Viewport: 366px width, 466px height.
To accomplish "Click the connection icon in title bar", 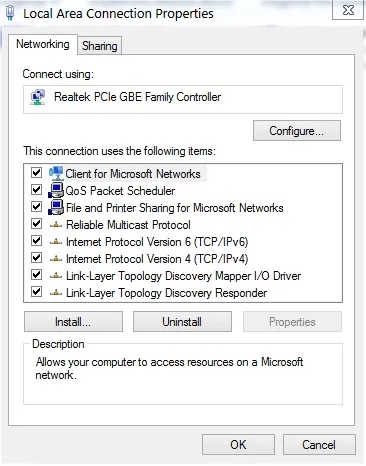I will pyautogui.click(x=10, y=12).
